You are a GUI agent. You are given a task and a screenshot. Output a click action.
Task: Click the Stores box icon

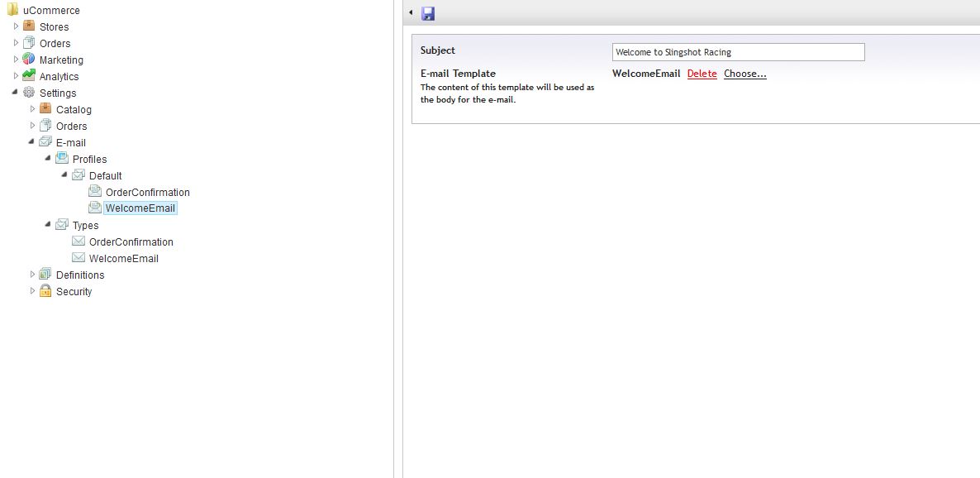coord(29,26)
